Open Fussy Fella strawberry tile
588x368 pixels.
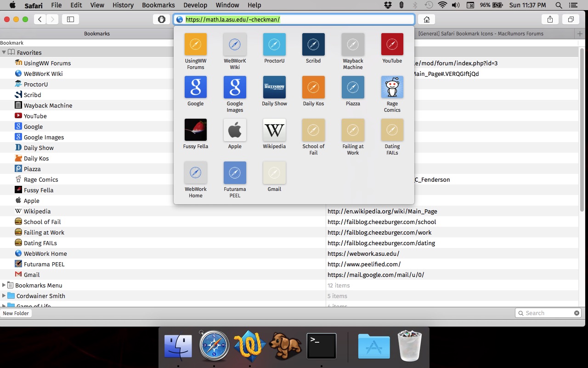pos(195,130)
